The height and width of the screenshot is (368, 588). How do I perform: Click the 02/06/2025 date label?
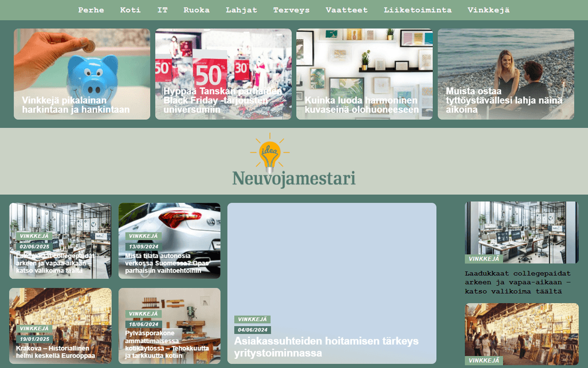[34, 247]
